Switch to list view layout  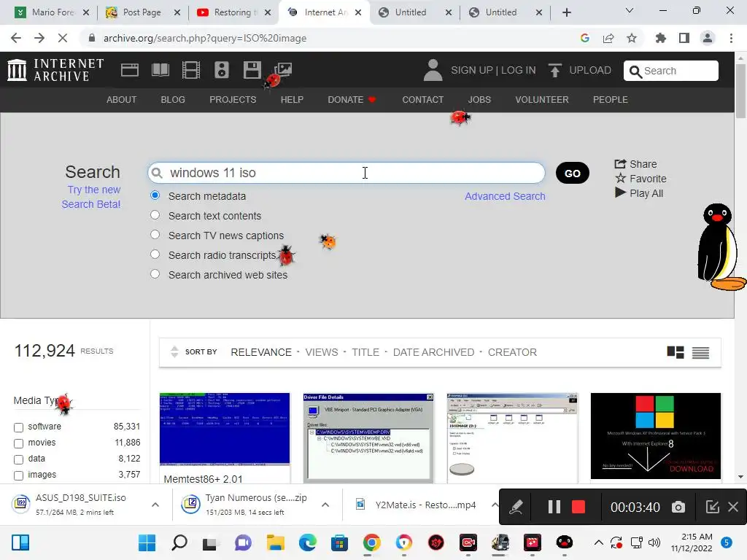[700, 352]
